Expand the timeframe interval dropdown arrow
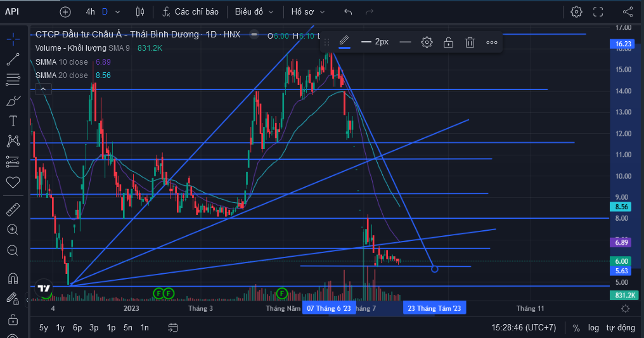The height and width of the screenshot is (338, 644). (x=117, y=12)
